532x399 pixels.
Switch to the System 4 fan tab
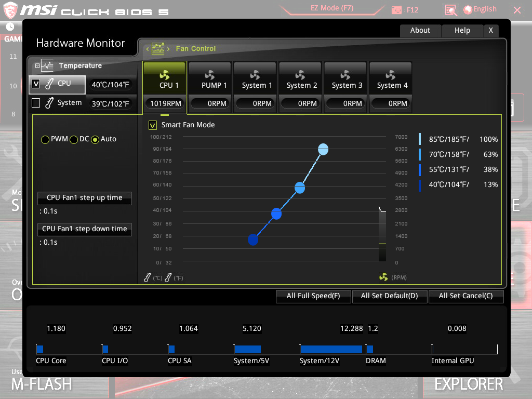point(391,87)
